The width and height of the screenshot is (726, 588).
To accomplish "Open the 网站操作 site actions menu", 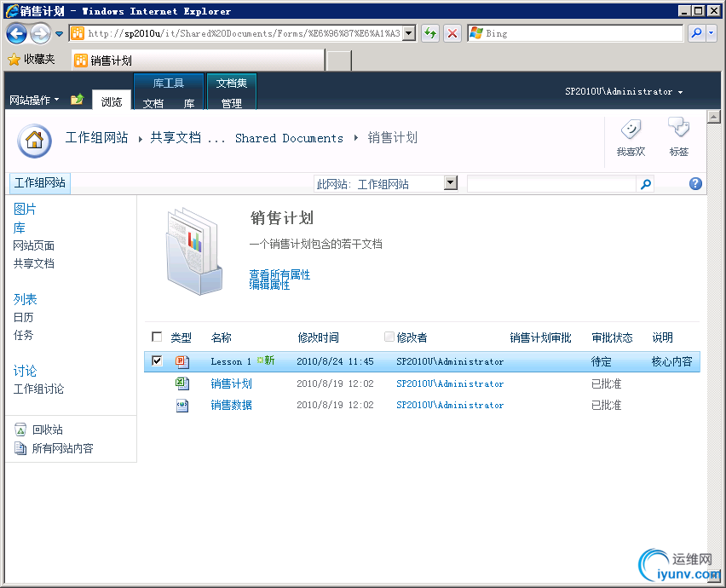I will [34, 100].
